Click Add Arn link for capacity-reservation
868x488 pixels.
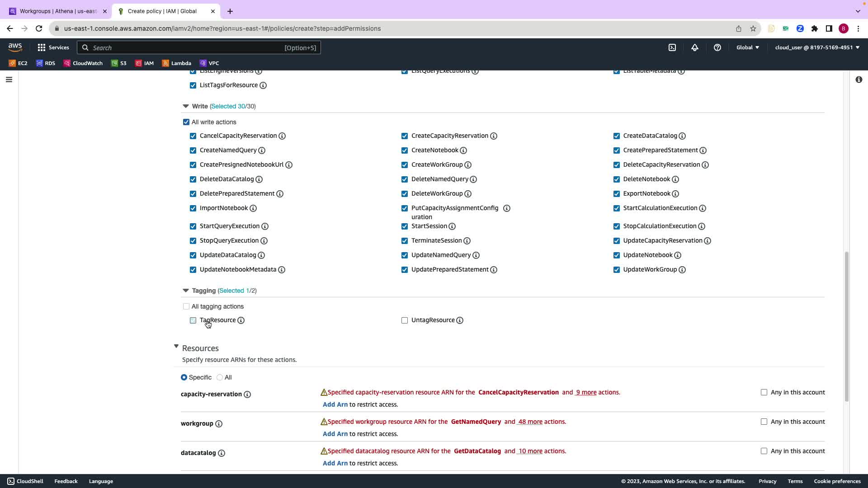(x=335, y=404)
